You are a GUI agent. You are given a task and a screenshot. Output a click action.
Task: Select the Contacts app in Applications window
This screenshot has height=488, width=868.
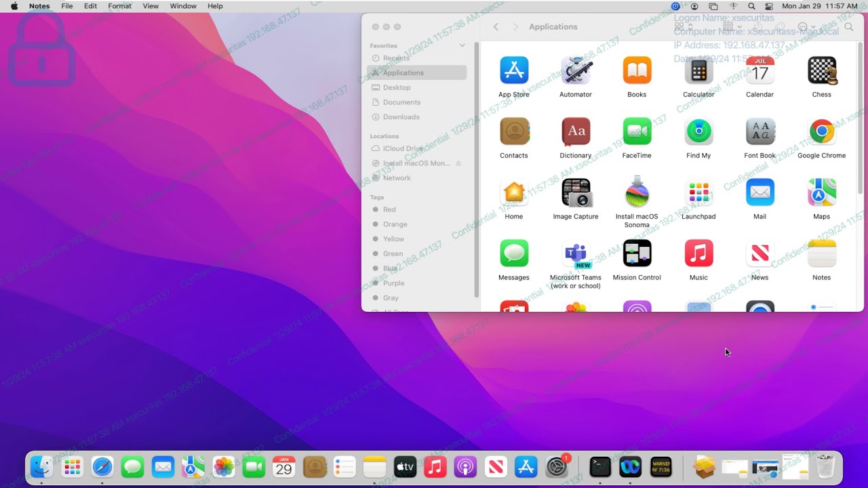(x=514, y=131)
